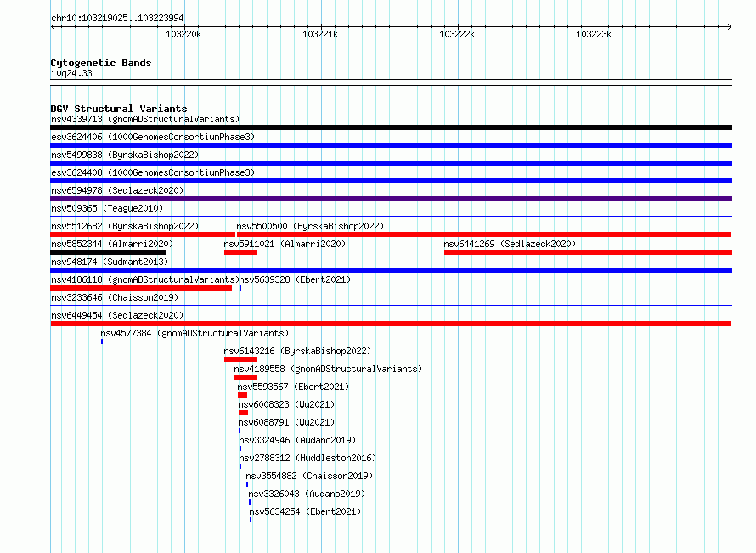Open nsv509365 Teague2010 variant

107,208
